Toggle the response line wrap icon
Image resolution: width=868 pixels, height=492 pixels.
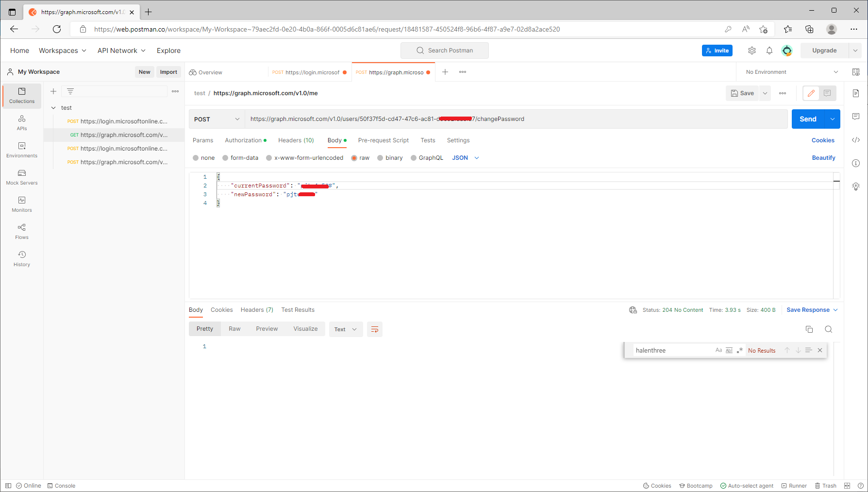point(375,329)
